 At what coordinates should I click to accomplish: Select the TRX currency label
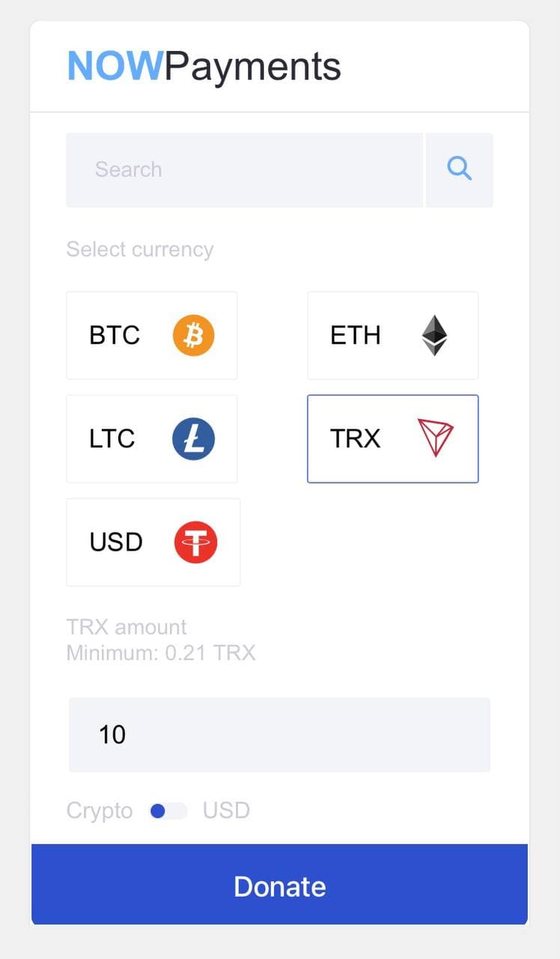356,438
